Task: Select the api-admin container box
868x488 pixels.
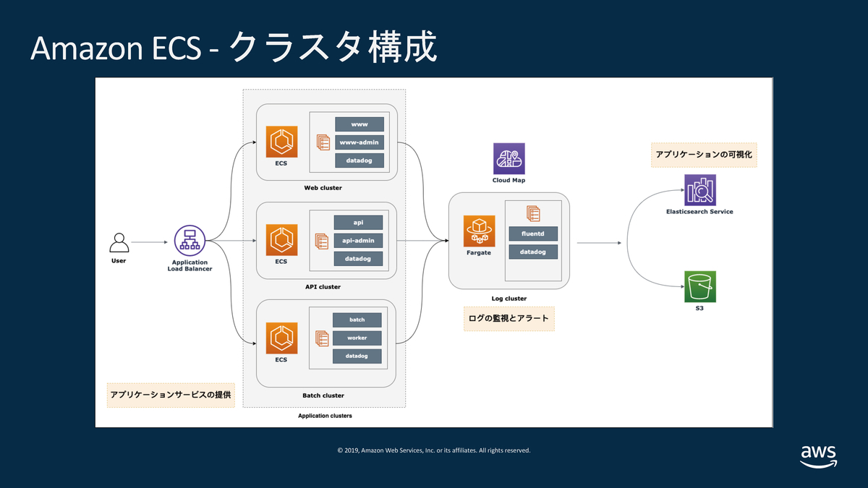Action: (x=357, y=240)
